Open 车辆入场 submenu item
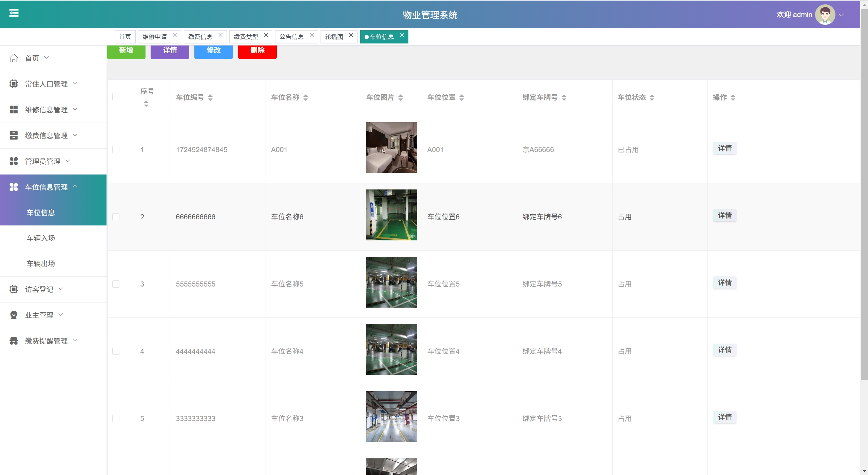 [x=41, y=238]
